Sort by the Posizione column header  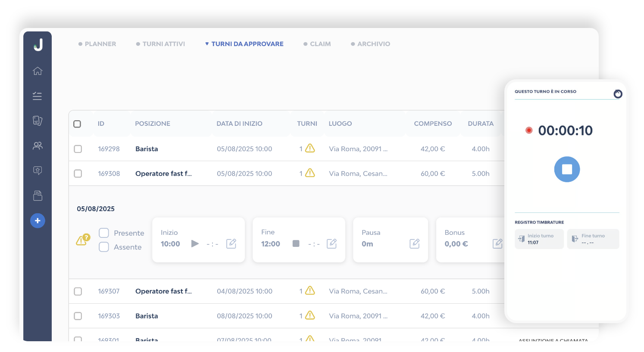(153, 124)
